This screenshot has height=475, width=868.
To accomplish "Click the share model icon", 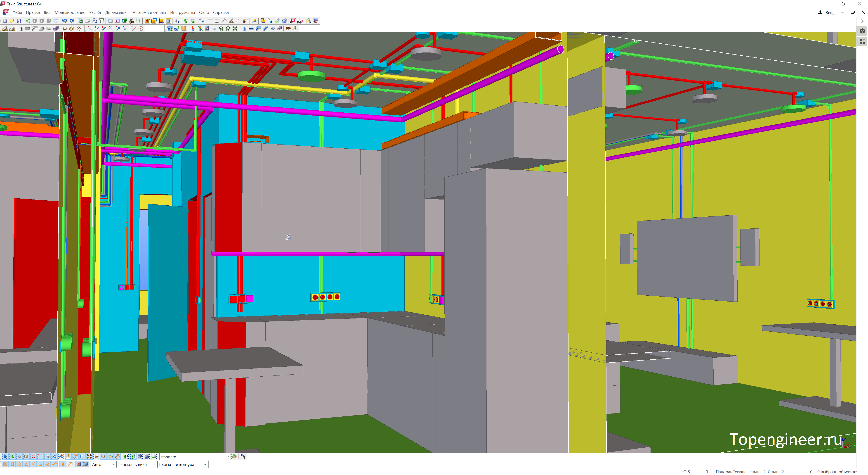I will coord(28,21).
